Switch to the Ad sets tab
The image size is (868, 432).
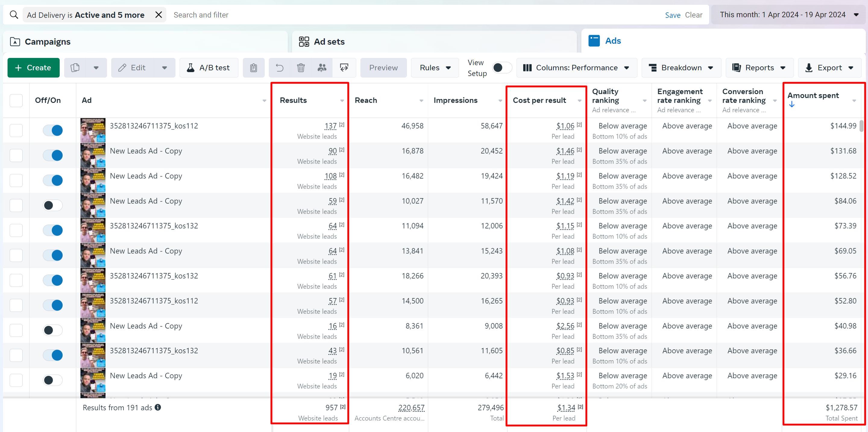point(434,42)
